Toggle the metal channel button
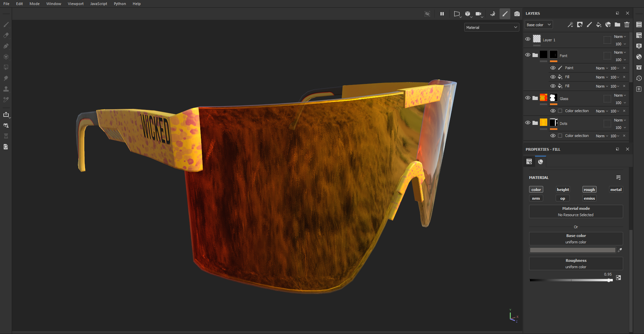 coord(615,190)
